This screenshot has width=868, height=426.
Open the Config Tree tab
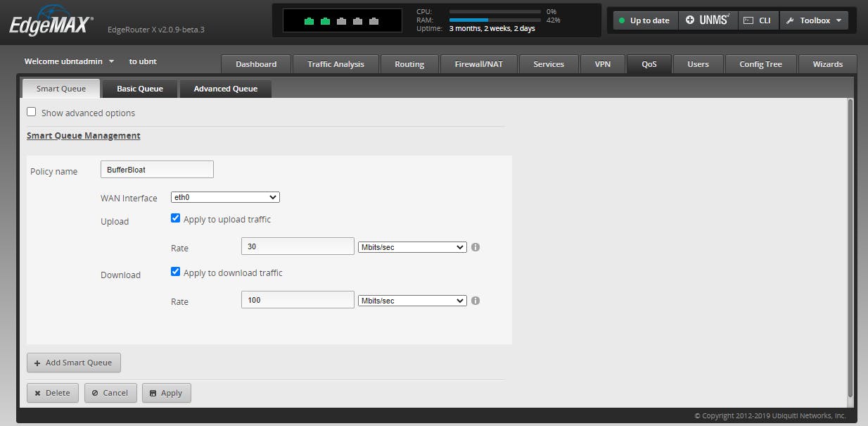click(760, 64)
